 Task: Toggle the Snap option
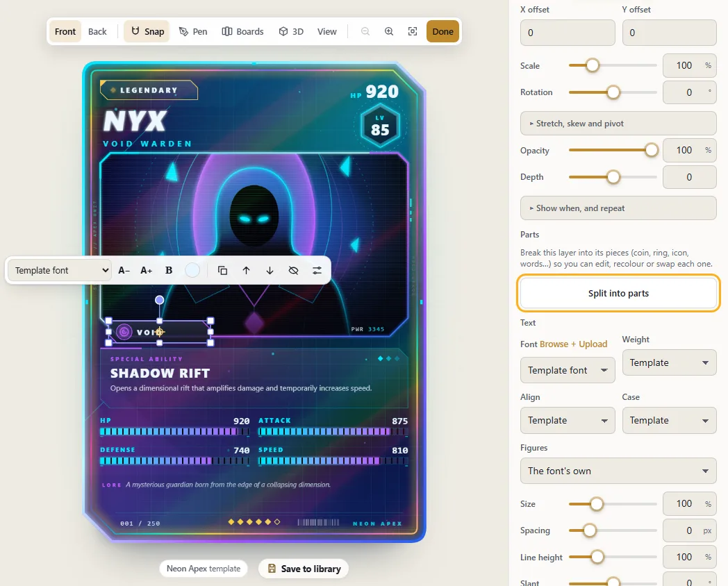148,31
